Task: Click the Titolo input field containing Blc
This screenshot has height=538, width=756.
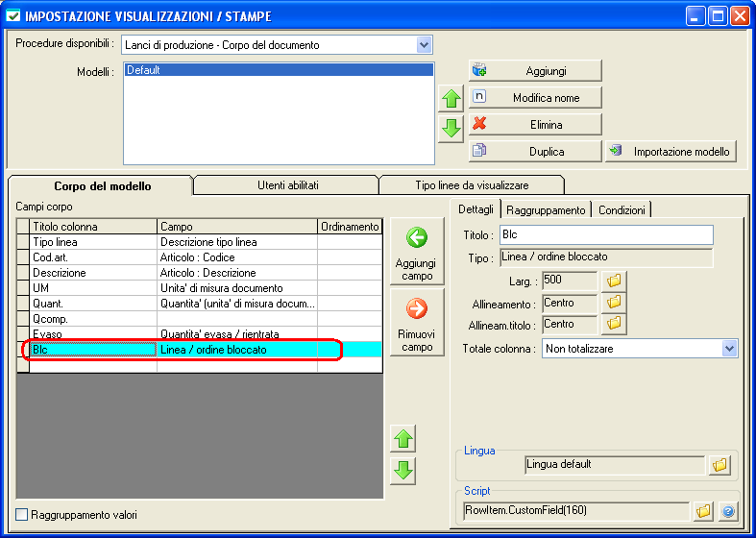Action: click(606, 234)
